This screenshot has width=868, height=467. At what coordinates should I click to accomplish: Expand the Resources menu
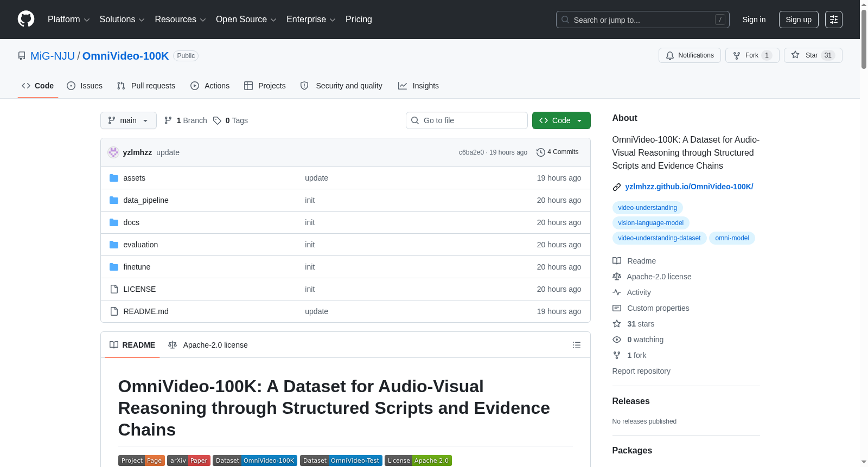(181, 20)
